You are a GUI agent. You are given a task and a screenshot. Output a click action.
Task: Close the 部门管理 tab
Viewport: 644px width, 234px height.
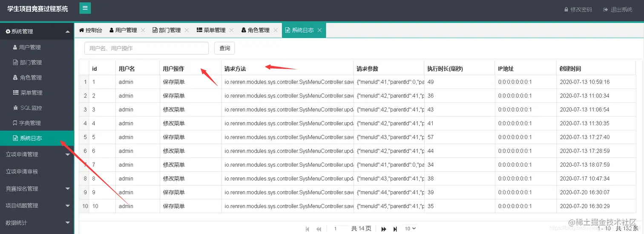[187, 30]
